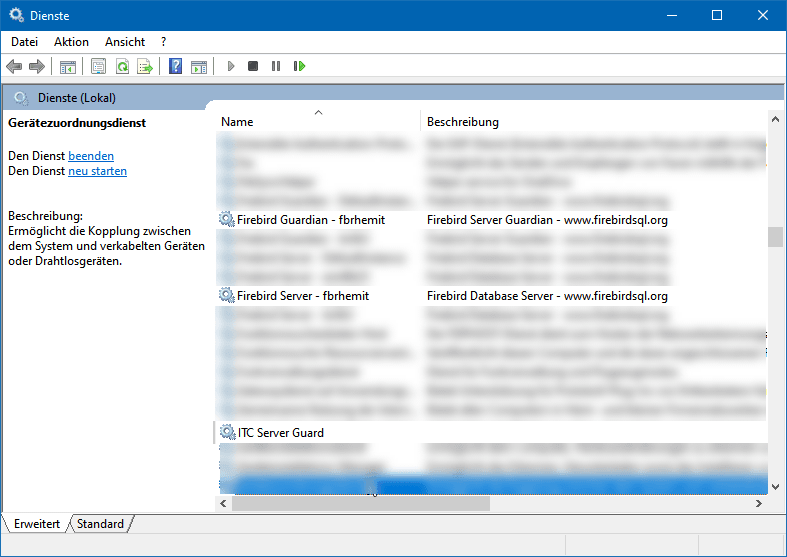Sort list by the Name column header

click(237, 122)
